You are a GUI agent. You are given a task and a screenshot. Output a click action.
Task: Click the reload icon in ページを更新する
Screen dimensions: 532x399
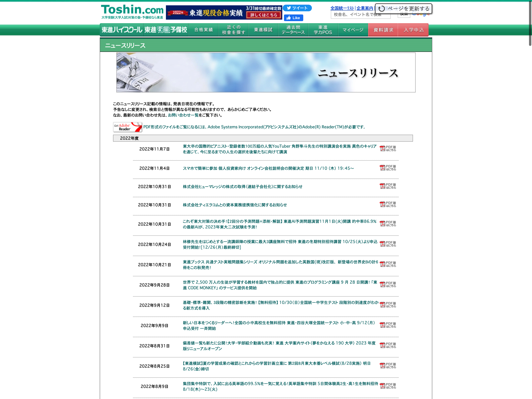[x=381, y=9]
